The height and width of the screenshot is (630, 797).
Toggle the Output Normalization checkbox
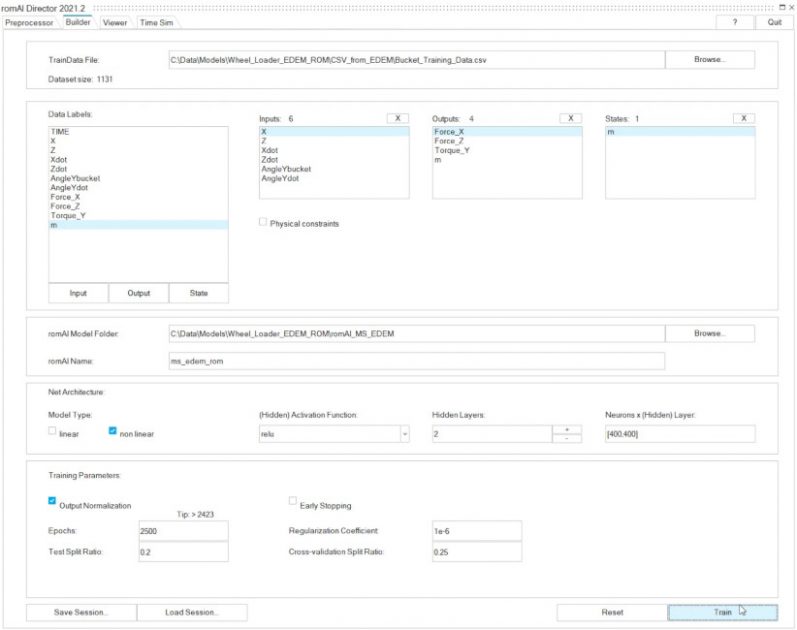pyautogui.click(x=53, y=501)
